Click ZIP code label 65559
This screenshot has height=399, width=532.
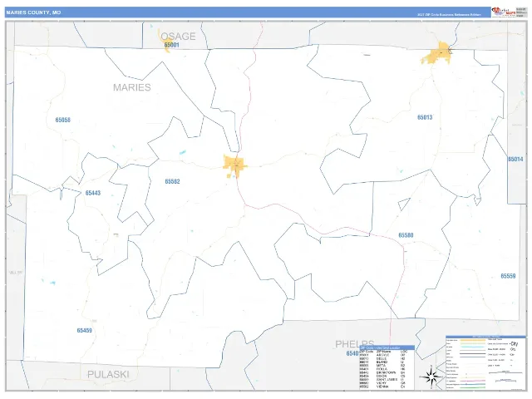(x=508, y=276)
